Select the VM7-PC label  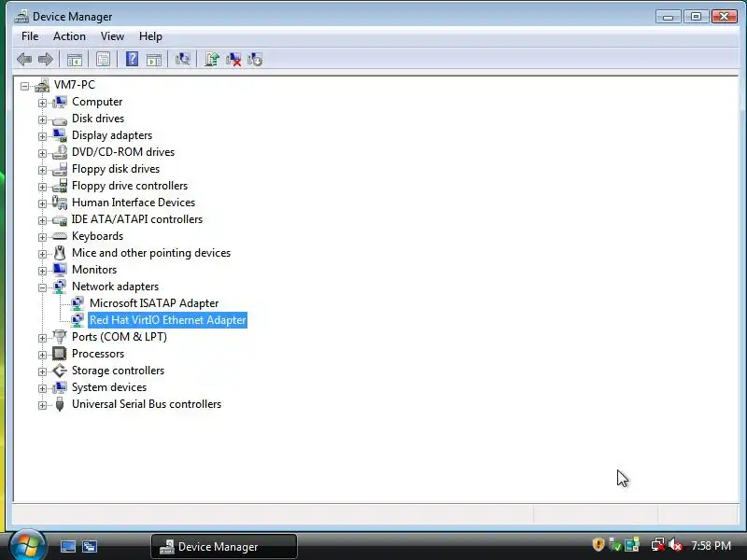[x=75, y=85]
